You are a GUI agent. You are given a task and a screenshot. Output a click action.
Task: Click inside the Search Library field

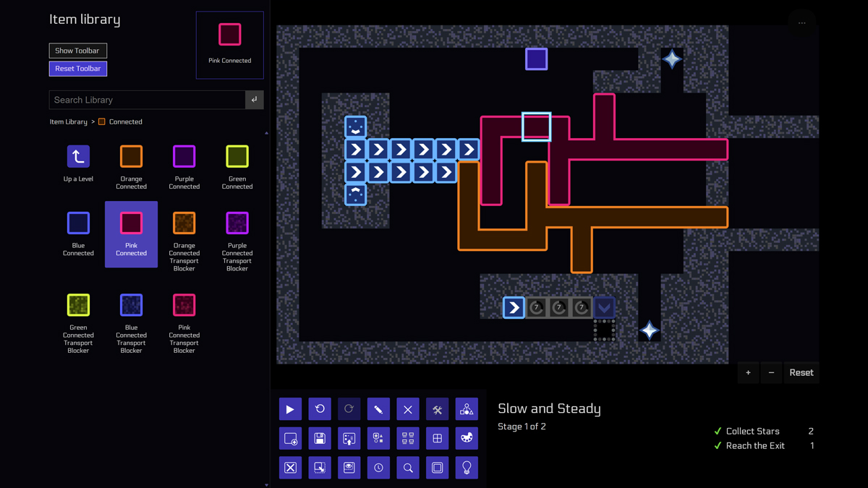(x=145, y=100)
